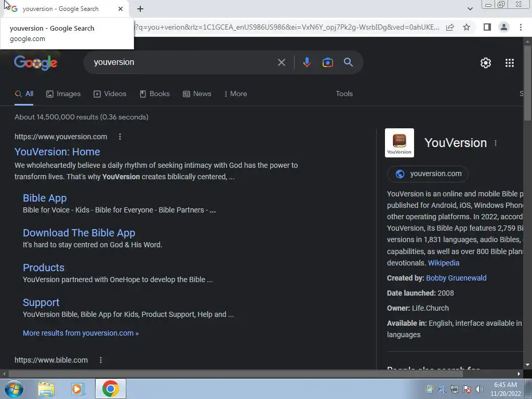Open more options next to YouVersion panel title
This screenshot has height=399, width=532.
(x=496, y=143)
